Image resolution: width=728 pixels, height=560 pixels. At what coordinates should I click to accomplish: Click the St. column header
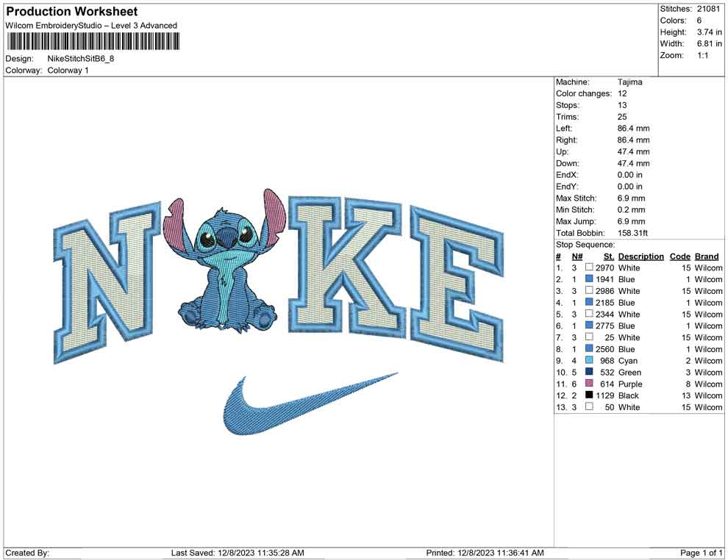tap(609, 256)
